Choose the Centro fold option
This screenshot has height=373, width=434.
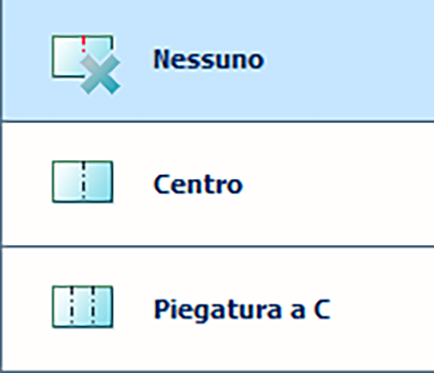[x=218, y=184]
